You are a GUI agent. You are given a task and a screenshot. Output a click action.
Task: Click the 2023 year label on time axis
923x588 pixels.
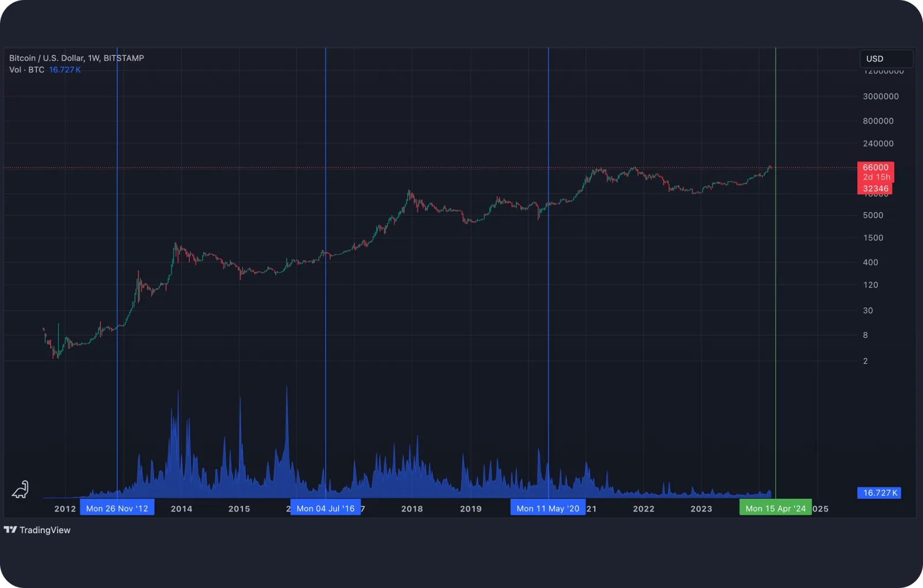[x=701, y=508]
